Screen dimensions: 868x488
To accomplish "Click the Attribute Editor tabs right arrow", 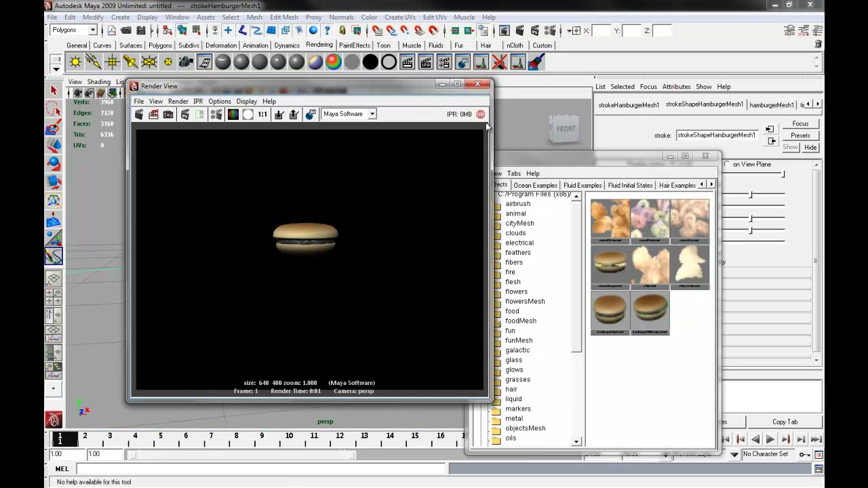I will (818, 104).
